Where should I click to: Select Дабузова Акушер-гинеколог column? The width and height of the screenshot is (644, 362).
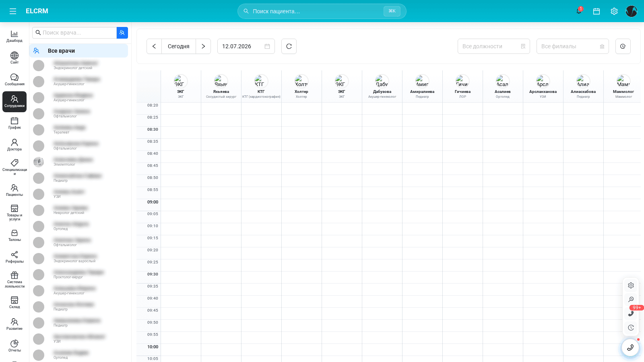(382, 86)
